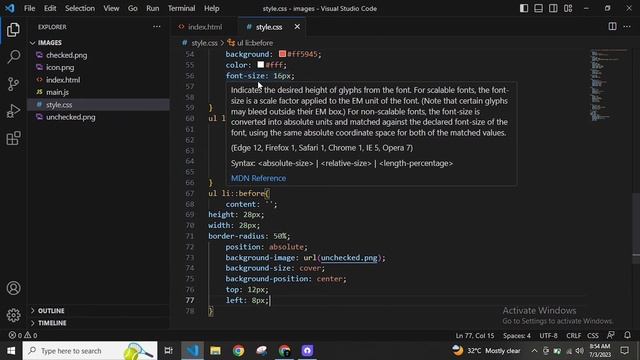Change CRLF end of line sequence

tap(573, 336)
